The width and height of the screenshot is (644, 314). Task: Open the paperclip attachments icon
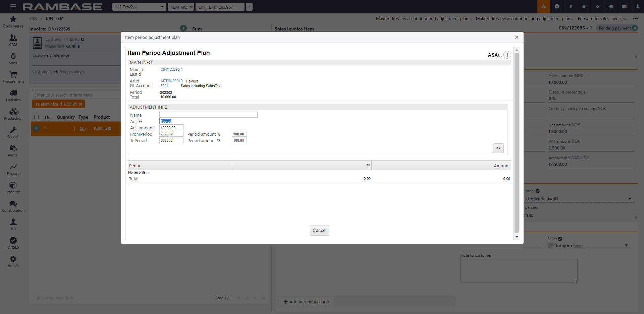click(x=597, y=7)
